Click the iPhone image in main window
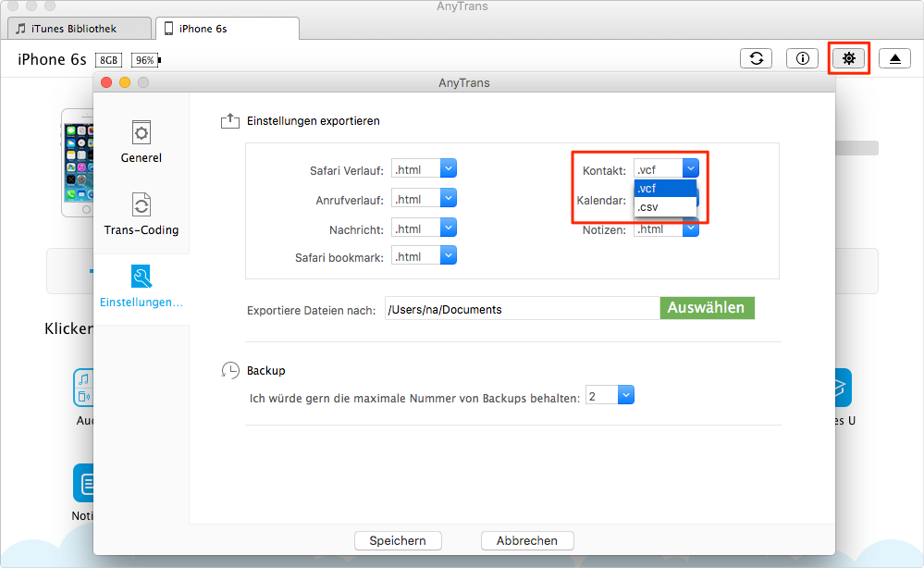Image resolution: width=924 pixels, height=568 pixels. (78, 163)
